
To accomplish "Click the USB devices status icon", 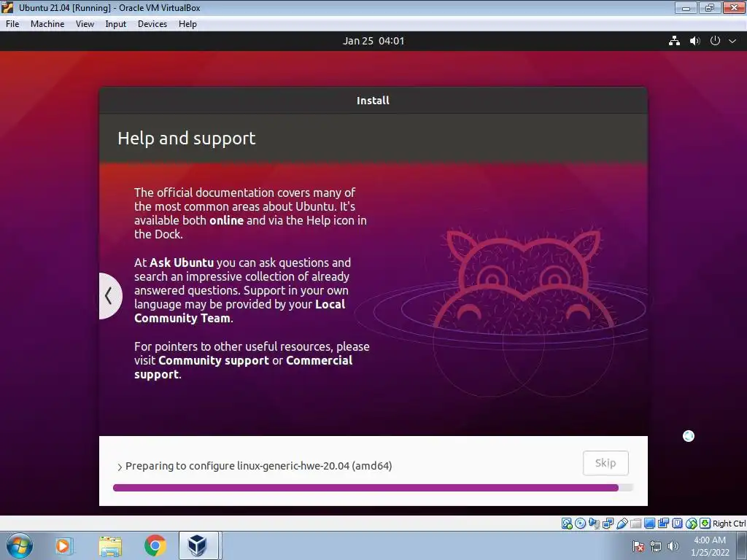I will click(622, 524).
